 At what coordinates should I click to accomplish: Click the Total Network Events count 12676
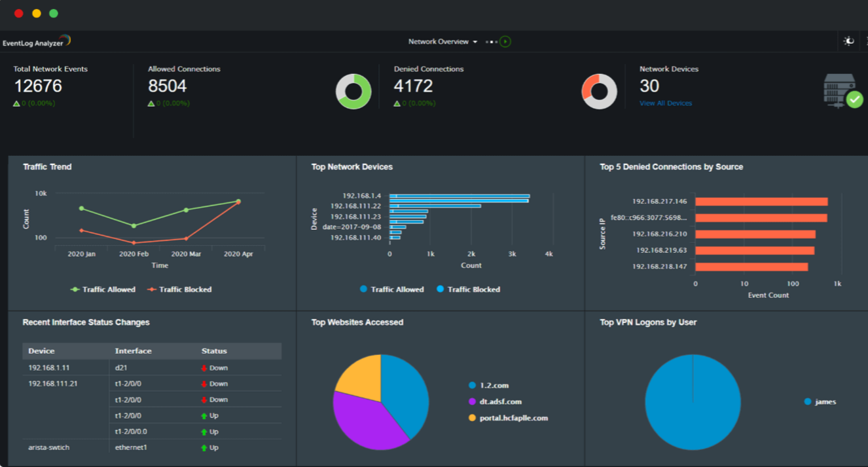[x=38, y=86]
